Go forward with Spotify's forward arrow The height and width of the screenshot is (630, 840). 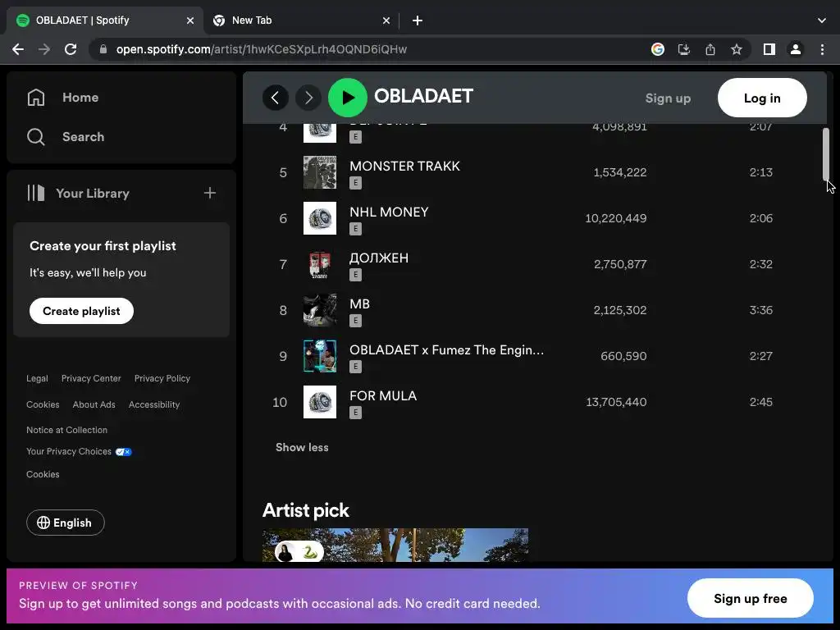point(308,98)
